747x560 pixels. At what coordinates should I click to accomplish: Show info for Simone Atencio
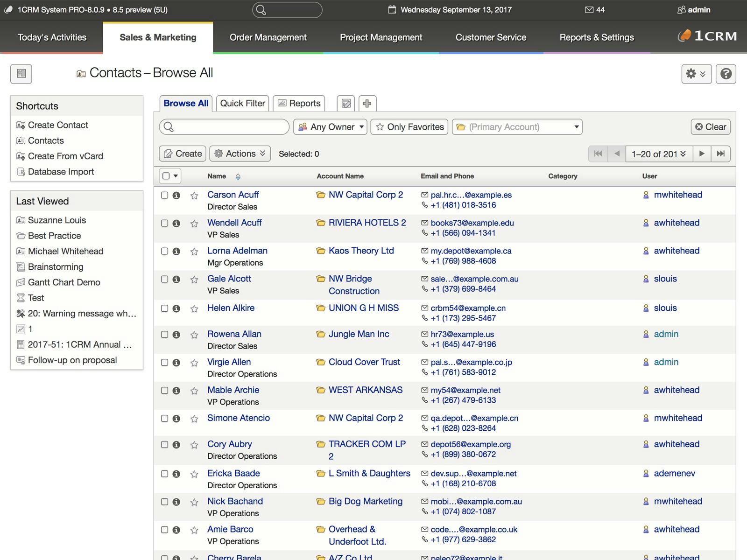tap(176, 419)
